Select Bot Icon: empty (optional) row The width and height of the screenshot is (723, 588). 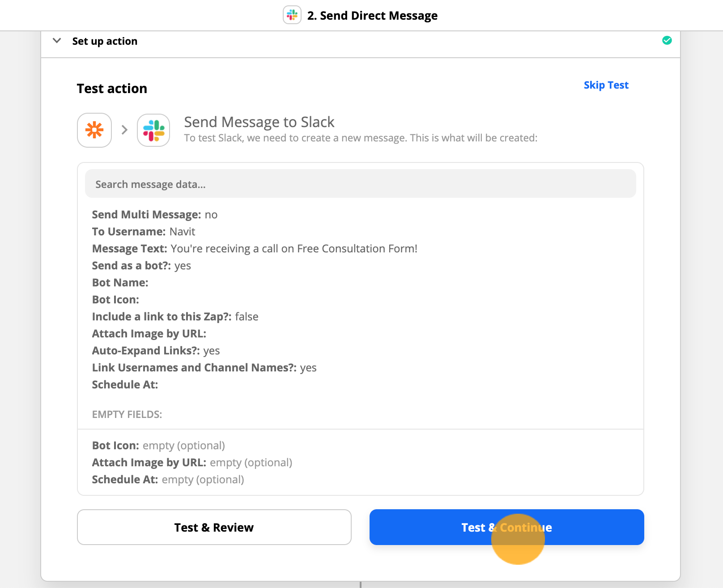click(x=158, y=446)
